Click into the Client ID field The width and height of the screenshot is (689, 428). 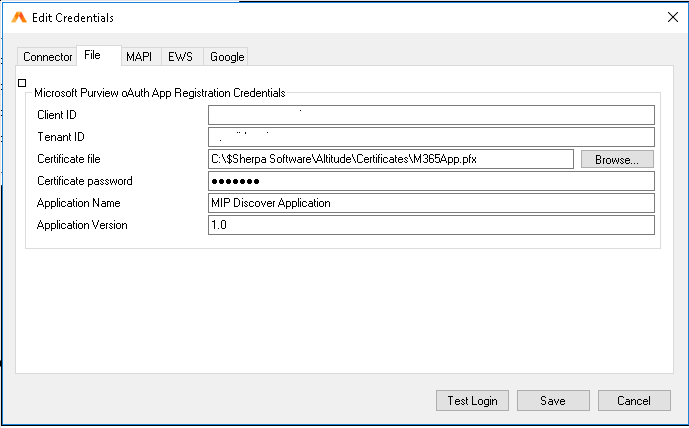click(430, 115)
